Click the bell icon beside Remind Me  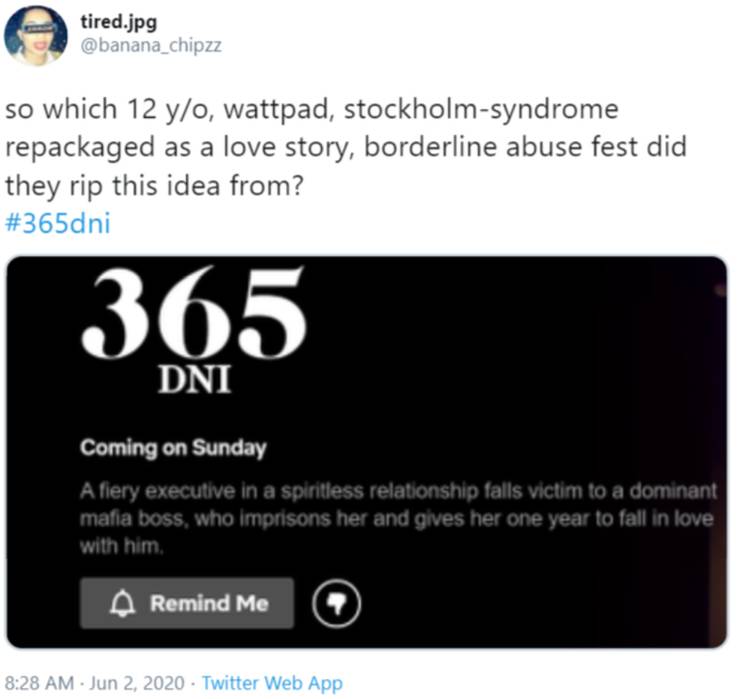(122, 603)
